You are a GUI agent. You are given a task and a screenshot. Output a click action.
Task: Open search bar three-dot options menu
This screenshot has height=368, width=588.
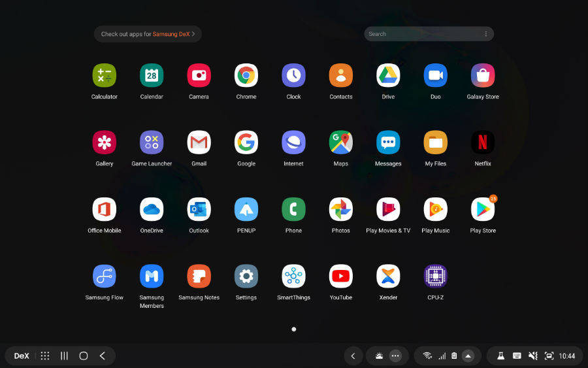click(x=485, y=34)
